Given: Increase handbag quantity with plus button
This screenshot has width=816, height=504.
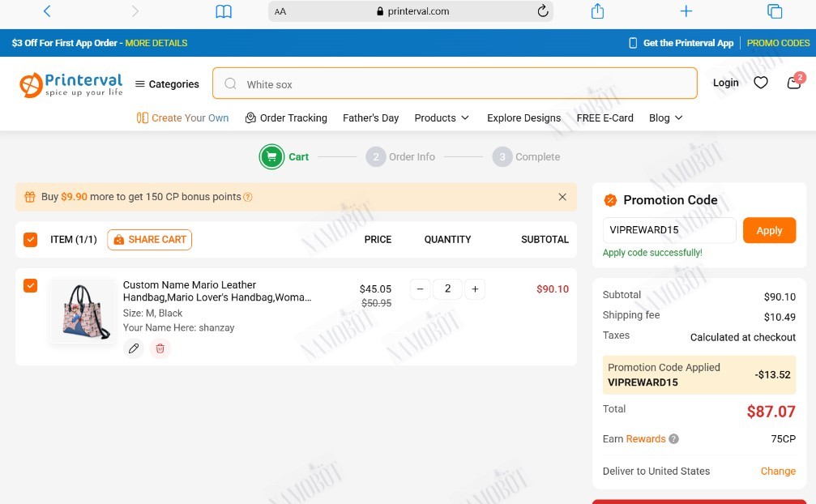Looking at the screenshot, I should 475,289.
